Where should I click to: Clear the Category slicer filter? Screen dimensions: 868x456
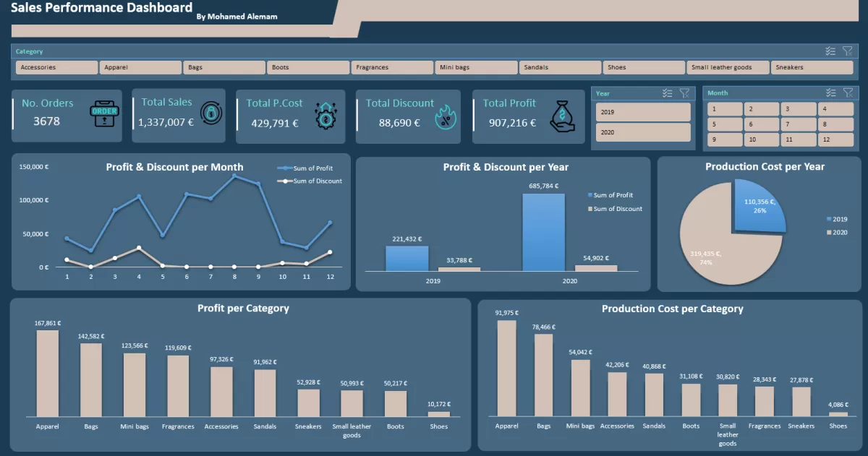pos(848,51)
